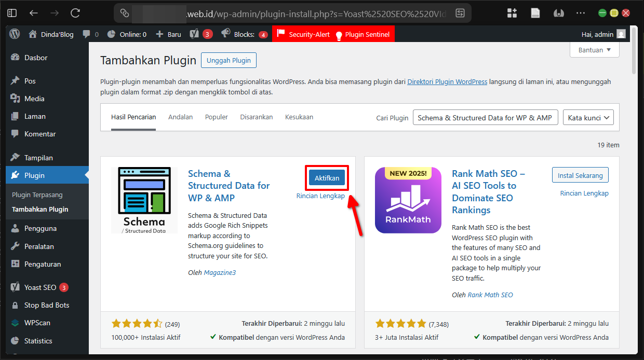644x360 pixels.
Task: Select Plugin Terpasang submenu item
Action: pos(37,195)
